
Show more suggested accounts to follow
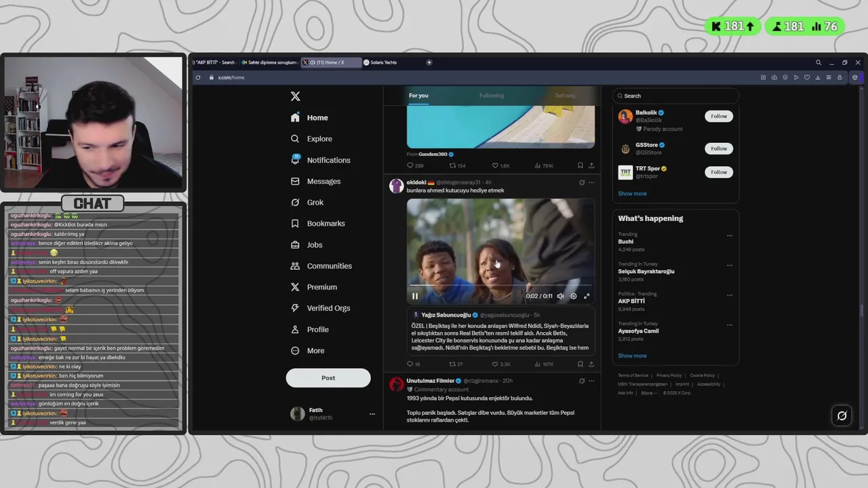pos(632,193)
